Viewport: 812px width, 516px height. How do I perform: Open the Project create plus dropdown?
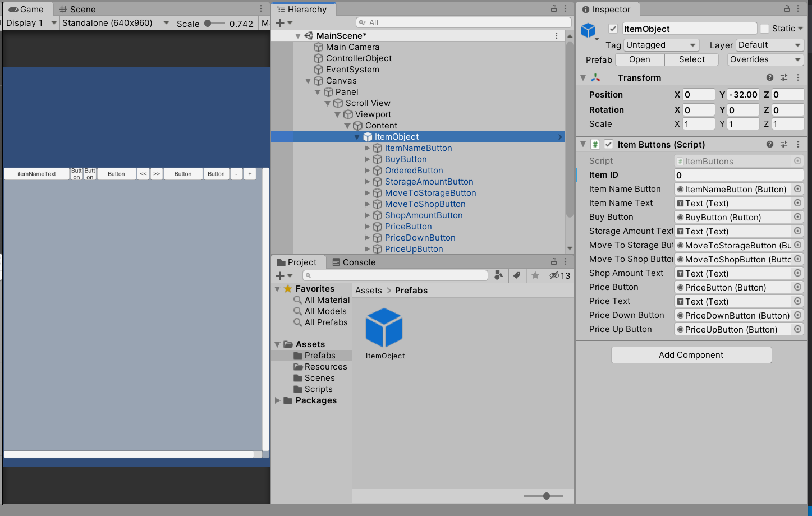click(x=284, y=275)
